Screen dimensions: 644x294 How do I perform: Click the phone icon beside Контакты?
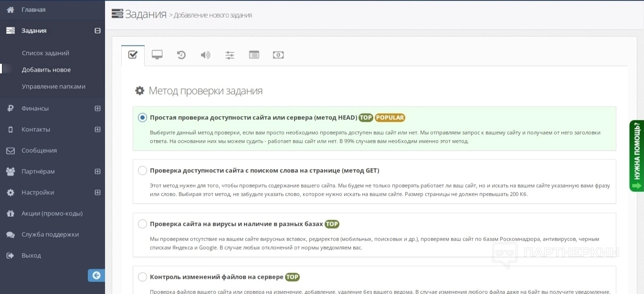(11, 129)
